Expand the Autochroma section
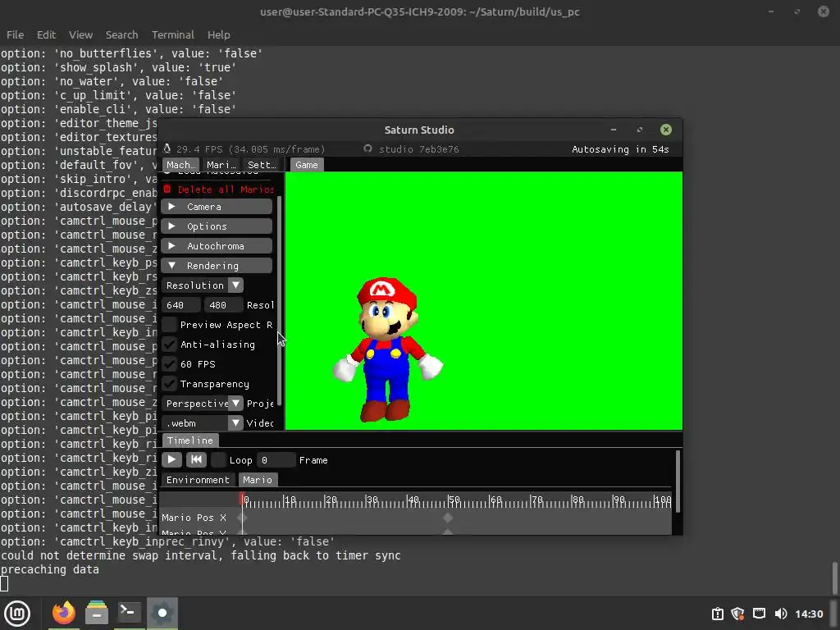Viewport: 840px width, 630px height. (217, 246)
